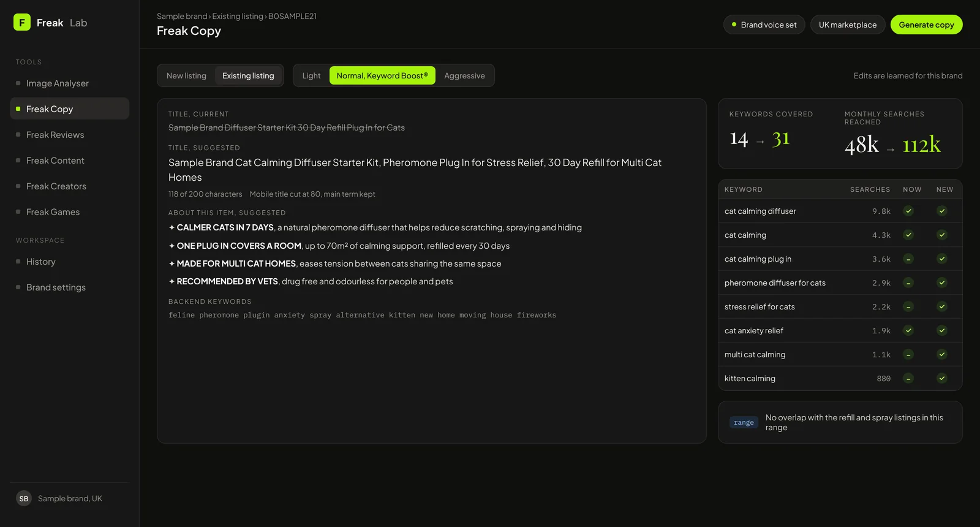Click the Generate copy button

[926, 25]
